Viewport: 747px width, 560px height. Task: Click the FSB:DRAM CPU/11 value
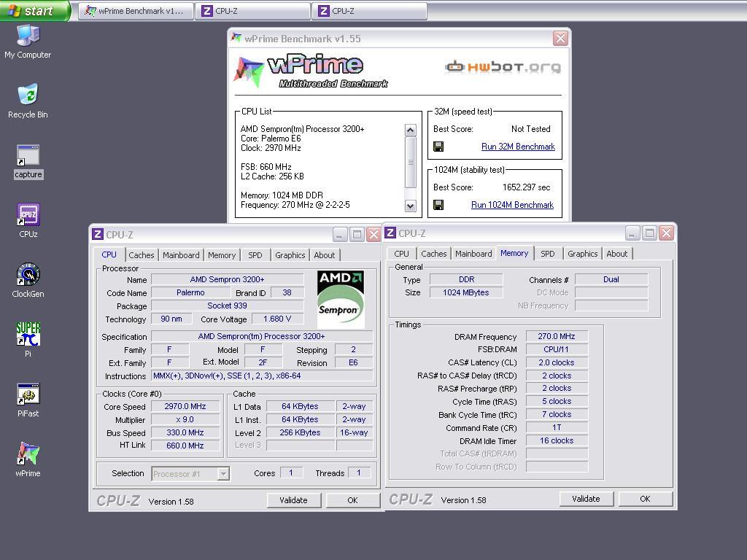557,349
